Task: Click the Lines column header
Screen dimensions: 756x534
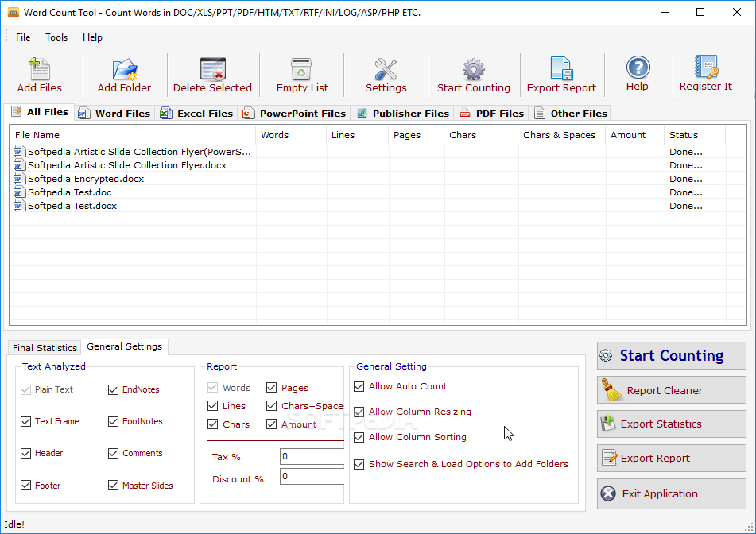Action: [x=357, y=135]
